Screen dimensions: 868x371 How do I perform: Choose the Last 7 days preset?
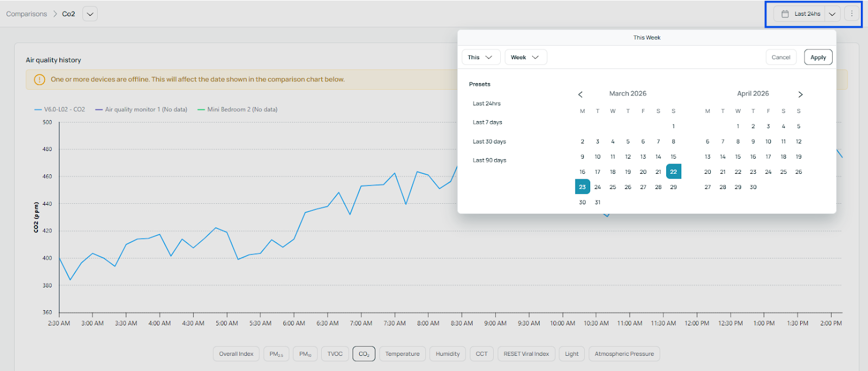coord(487,123)
